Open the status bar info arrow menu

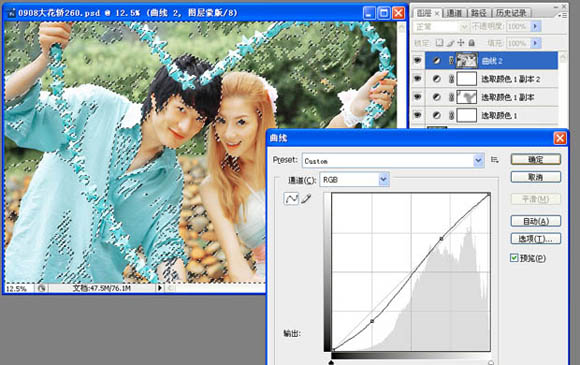click(x=159, y=288)
